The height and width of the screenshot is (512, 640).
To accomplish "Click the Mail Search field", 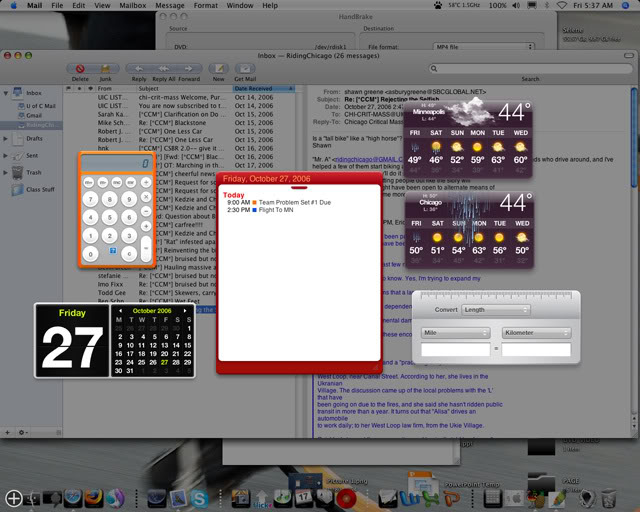I will pyautogui.click(x=530, y=69).
